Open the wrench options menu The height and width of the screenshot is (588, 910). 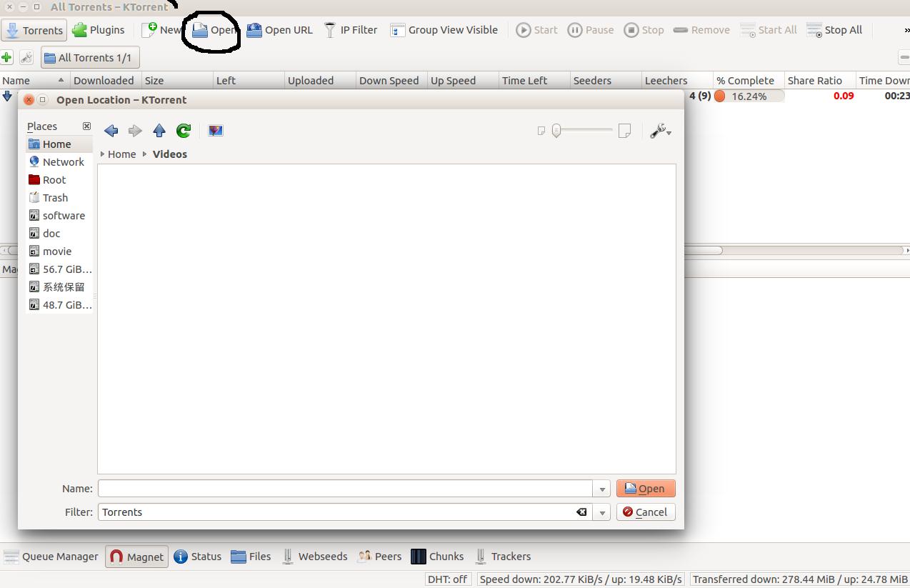(660, 131)
